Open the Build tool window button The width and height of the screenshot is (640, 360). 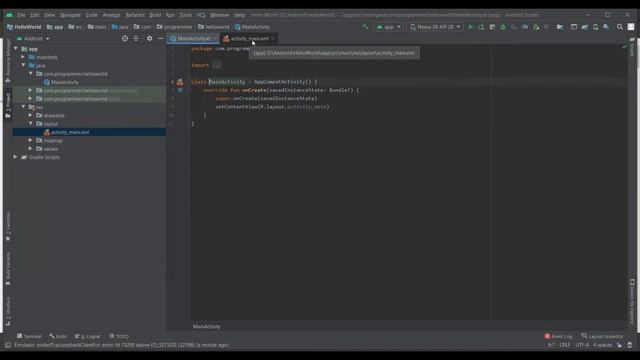pos(58,336)
